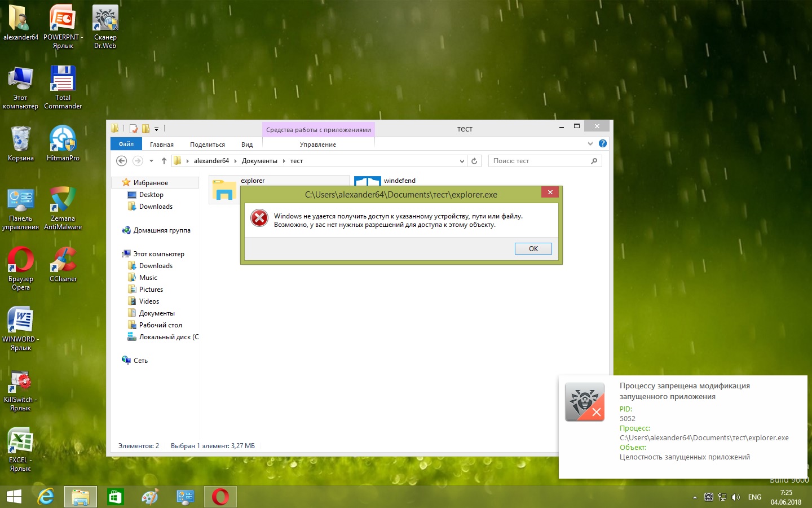Viewport: 812px width, 508px height.
Task: Open the recent locations dropdown arrow
Action: pyautogui.click(x=151, y=161)
